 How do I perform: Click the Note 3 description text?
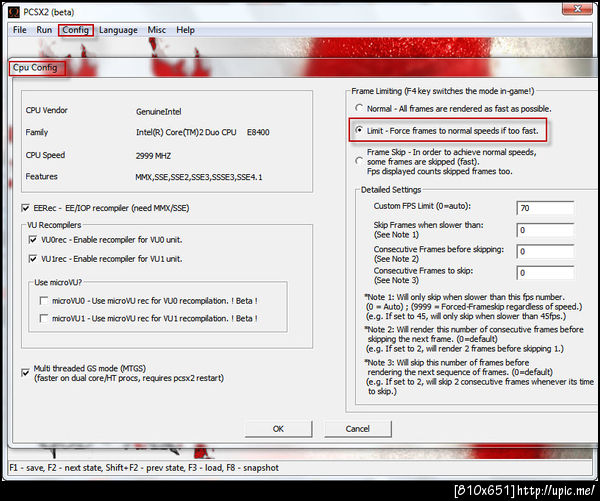(479, 377)
